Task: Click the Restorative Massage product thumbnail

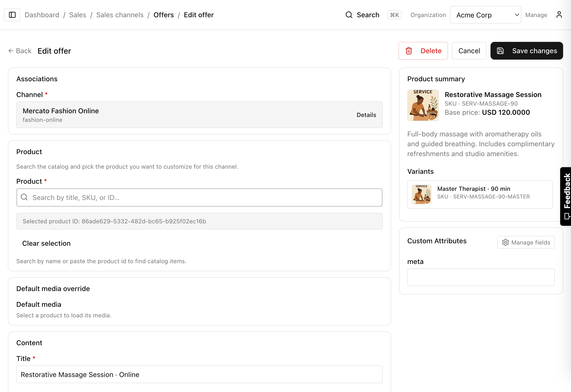Action: pos(423,105)
